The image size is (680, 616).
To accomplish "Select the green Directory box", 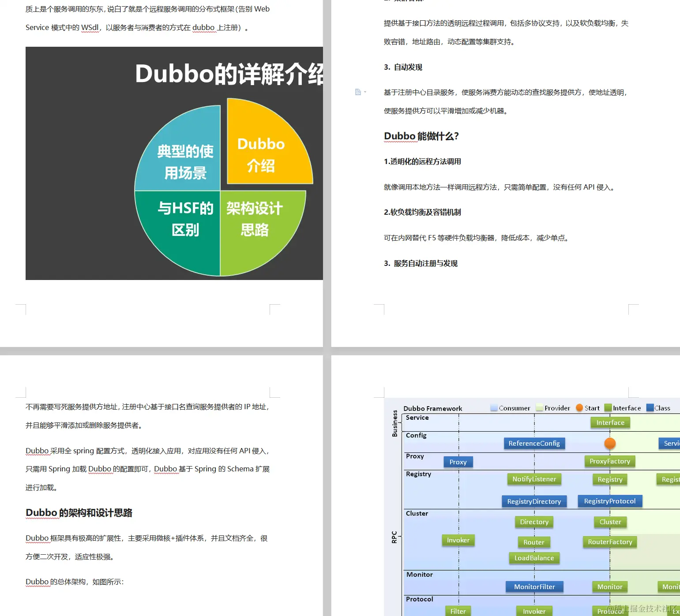I will (x=534, y=522).
